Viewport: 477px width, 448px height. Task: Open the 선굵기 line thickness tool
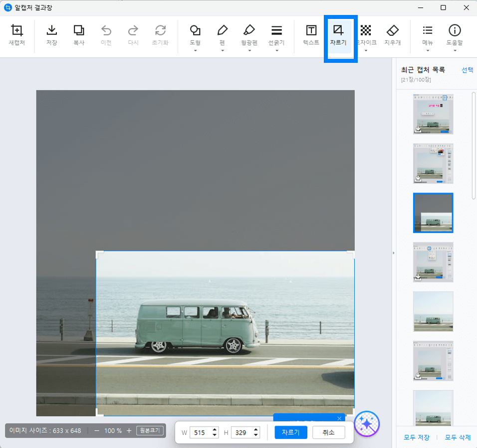tap(276, 35)
